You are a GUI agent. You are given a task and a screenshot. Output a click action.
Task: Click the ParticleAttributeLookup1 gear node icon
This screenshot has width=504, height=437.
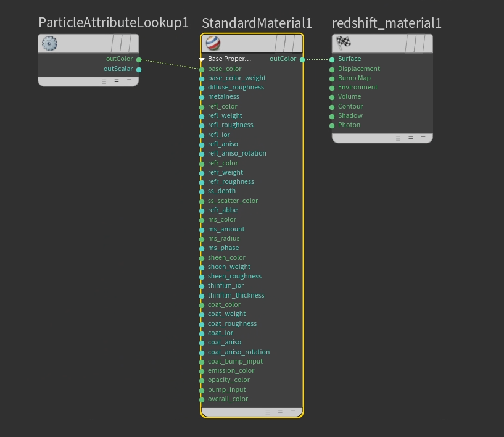[49, 43]
